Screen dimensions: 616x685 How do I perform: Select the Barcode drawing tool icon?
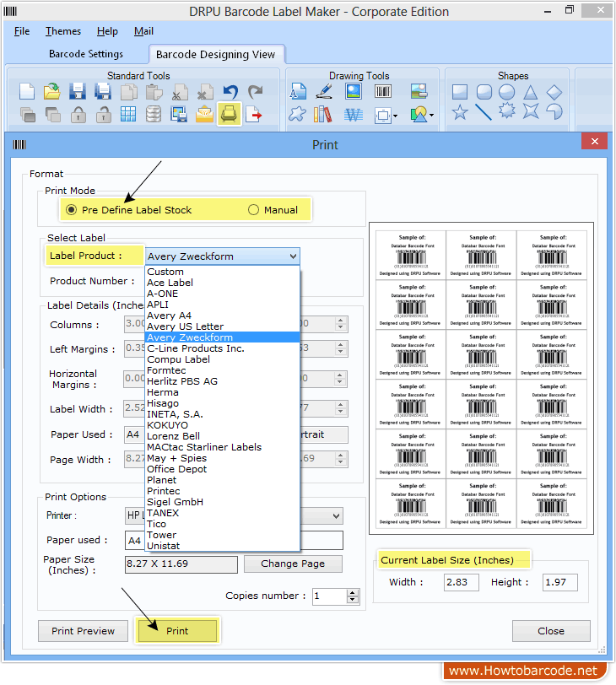tap(383, 91)
